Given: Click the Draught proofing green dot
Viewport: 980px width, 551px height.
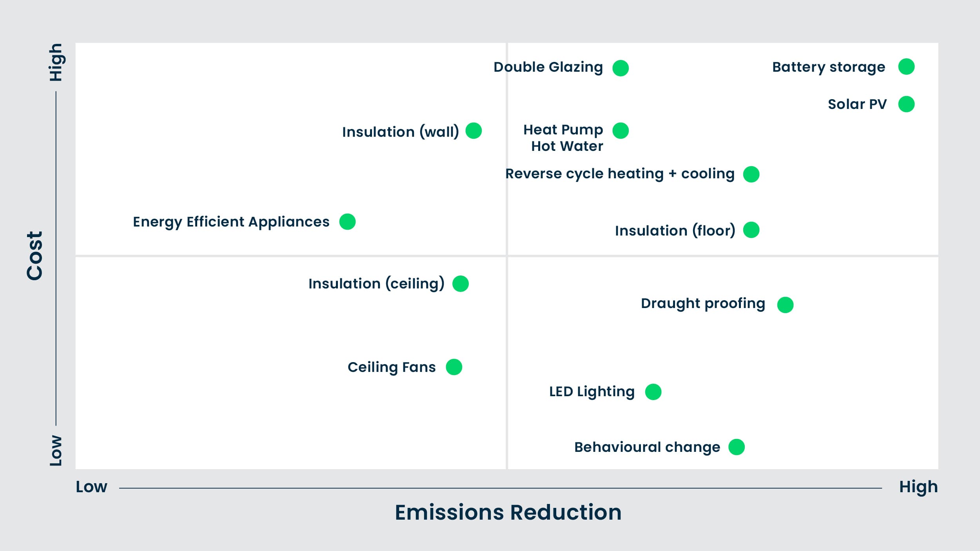Looking at the screenshot, I should click(785, 305).
